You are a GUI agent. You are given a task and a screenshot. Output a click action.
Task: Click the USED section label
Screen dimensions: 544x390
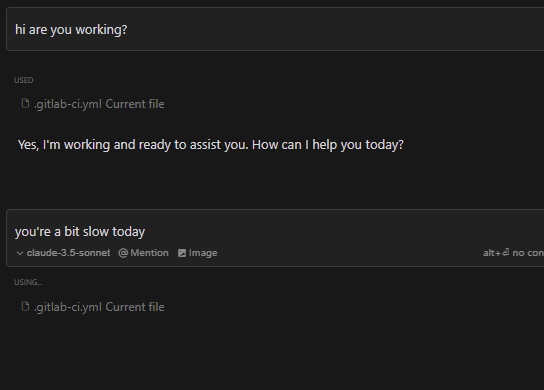24,80
